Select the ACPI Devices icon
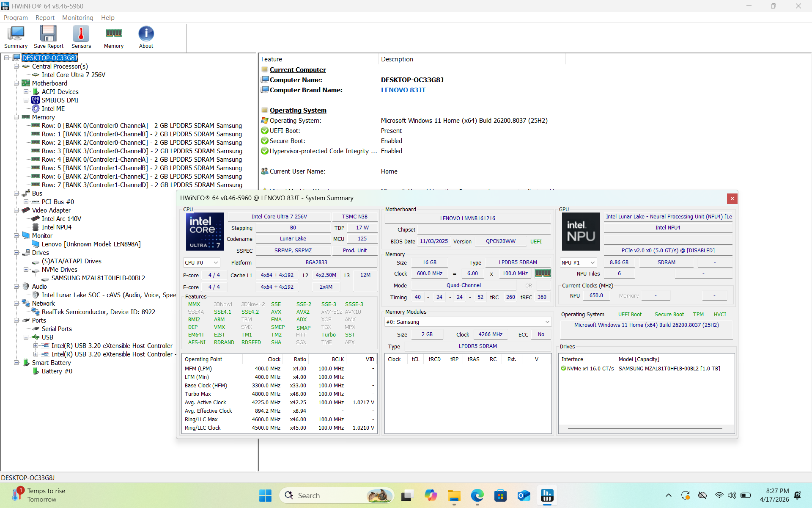 coord(36,92)
